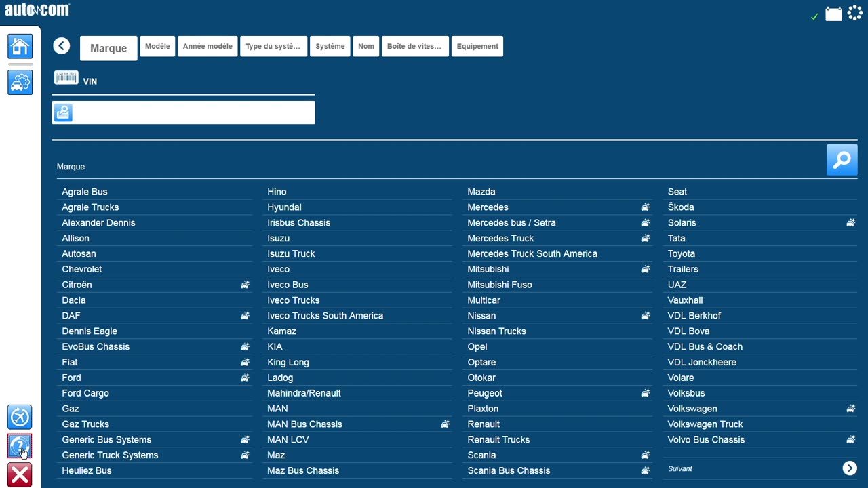Click car icon beside Mercedes Truck
Screen dimensions: 868x488
pyautogui.click(x=646, y=239)
